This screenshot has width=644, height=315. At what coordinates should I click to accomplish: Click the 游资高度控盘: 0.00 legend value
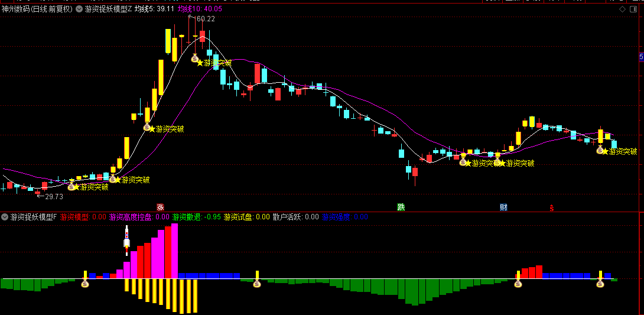click(139, 217)
